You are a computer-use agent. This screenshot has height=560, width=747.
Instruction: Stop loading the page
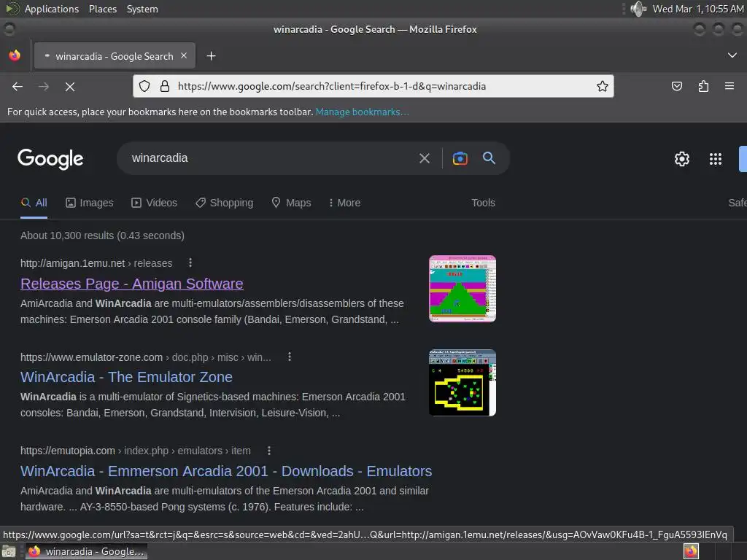[70, 87]
